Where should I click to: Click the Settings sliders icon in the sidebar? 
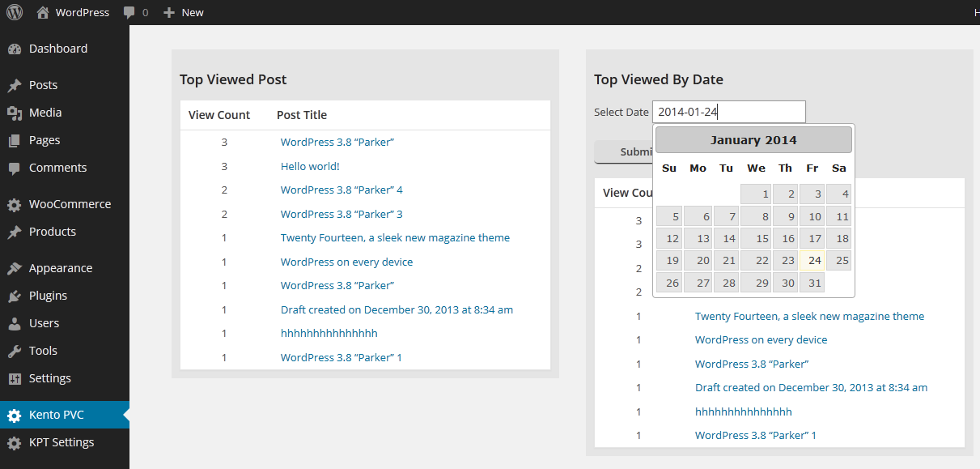click(15, 379)
